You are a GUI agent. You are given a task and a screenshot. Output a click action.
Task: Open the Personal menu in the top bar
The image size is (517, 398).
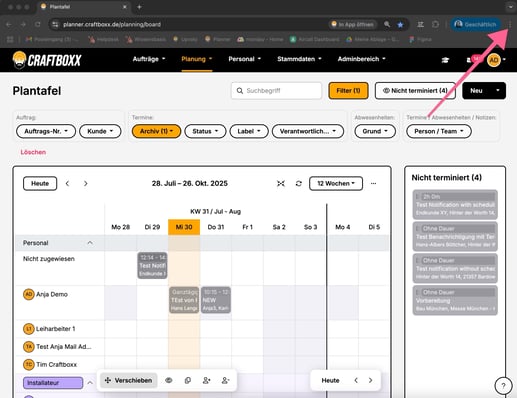(244, 59)
